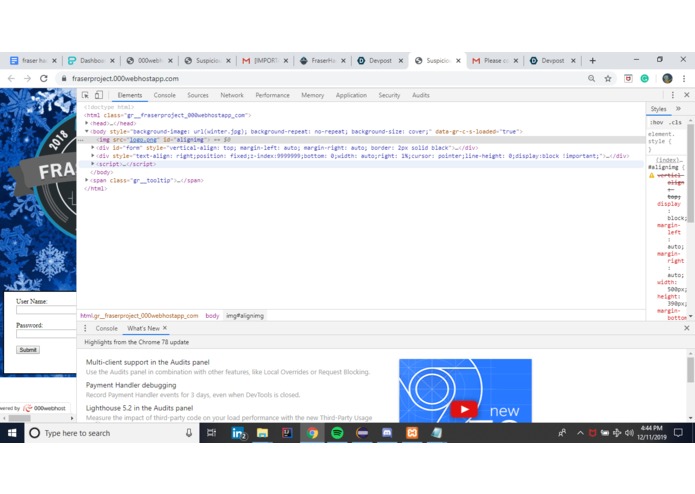695x494 pixels.
Task: Click the User Name input field
Action: pos(46,310)
